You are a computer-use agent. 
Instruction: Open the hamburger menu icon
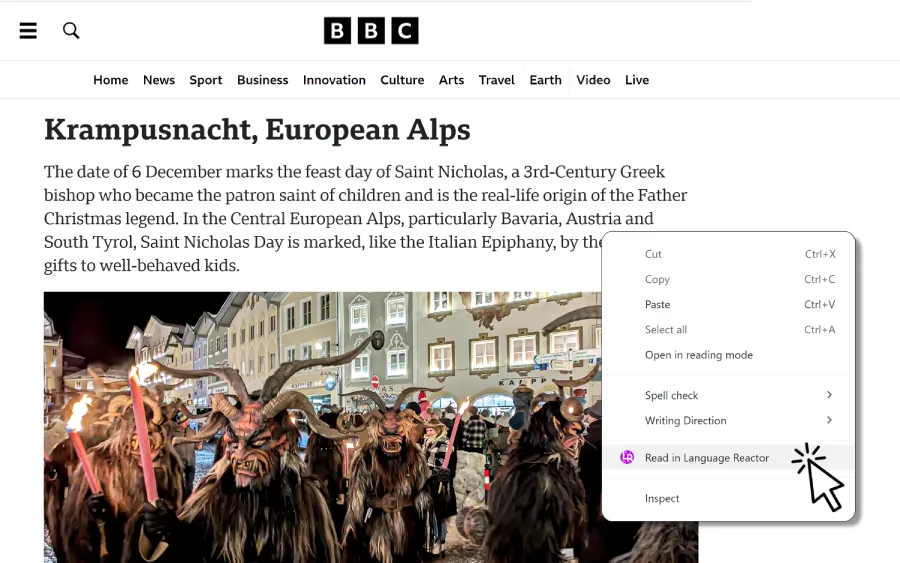click(28, 31)
